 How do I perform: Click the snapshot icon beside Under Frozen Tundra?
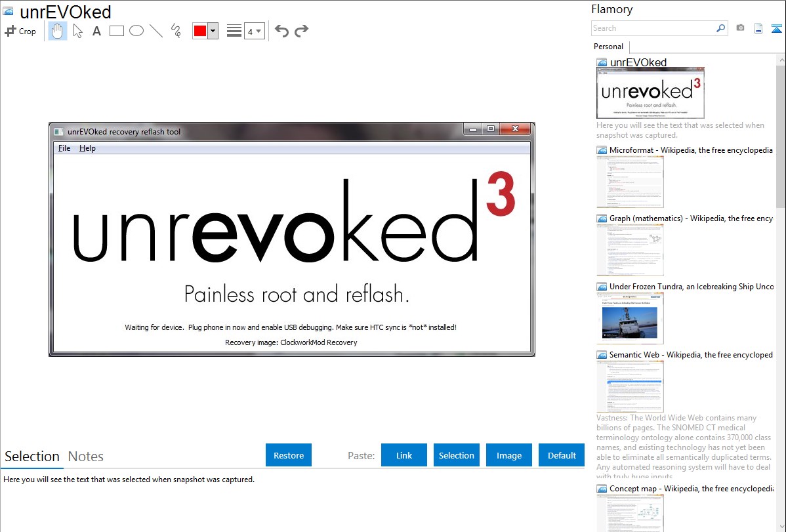[x=602, y=287]
